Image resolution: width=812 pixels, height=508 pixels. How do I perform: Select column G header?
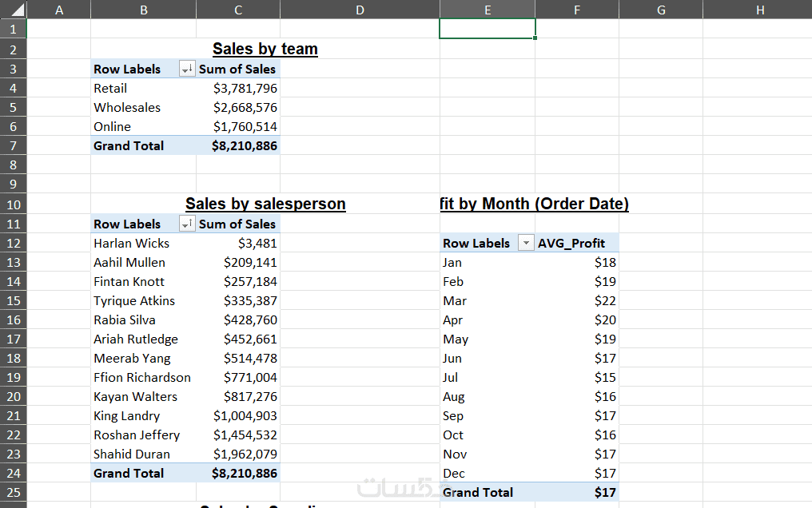pos(660,10)
